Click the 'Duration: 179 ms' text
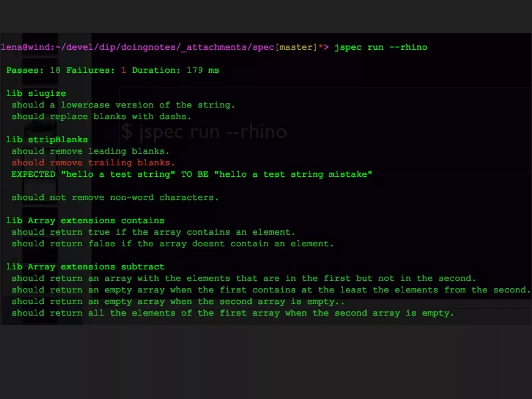532x399 pixels. (175, 70)
